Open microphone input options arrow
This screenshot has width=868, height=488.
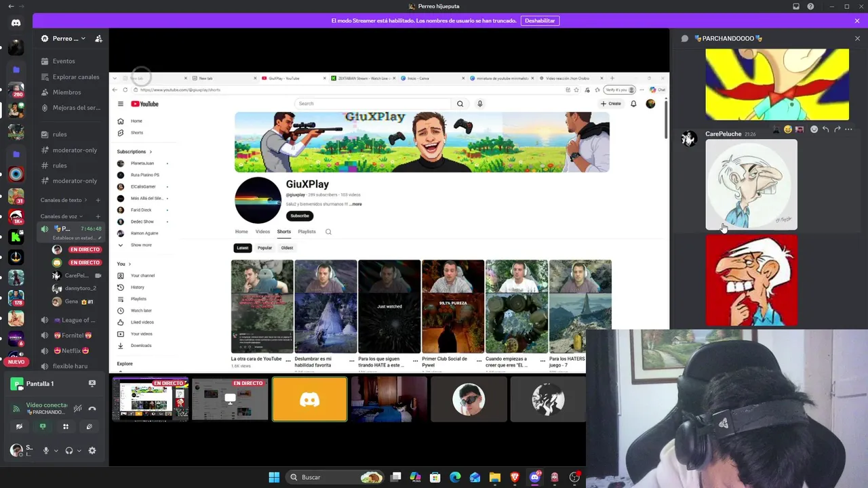pyautogui.click(x=56, y=451)
